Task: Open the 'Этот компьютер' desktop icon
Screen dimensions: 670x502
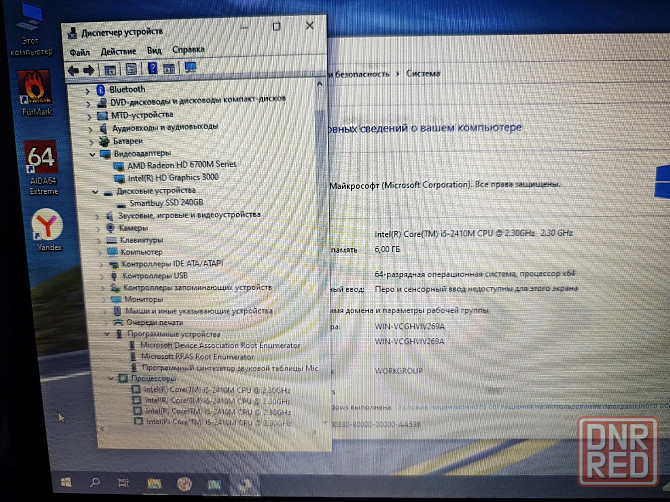Action: point(31,30)
